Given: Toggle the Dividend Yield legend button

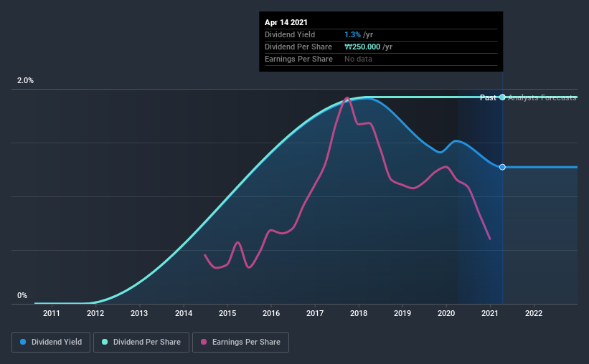Looking at the screenshot, I should point(51,343).
